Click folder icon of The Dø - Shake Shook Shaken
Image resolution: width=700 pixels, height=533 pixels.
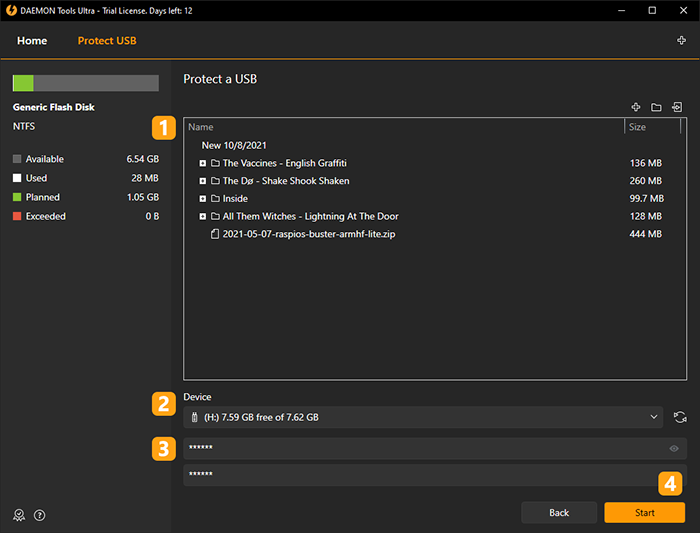(215, 181)
